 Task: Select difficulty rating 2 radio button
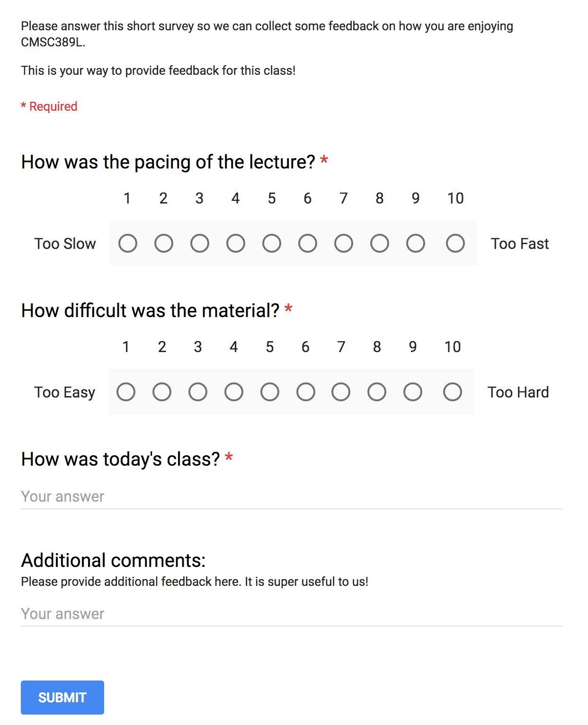click(x=162, y=392)
